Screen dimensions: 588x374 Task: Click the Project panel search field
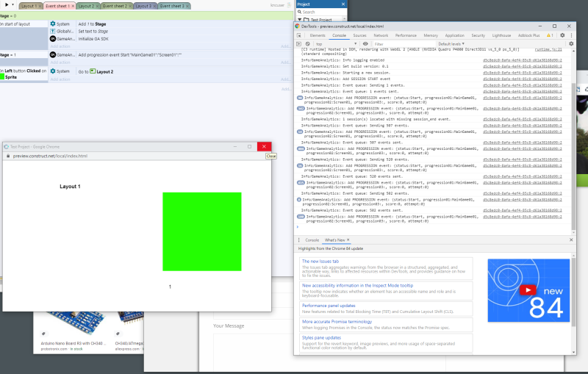pos(323,12)
